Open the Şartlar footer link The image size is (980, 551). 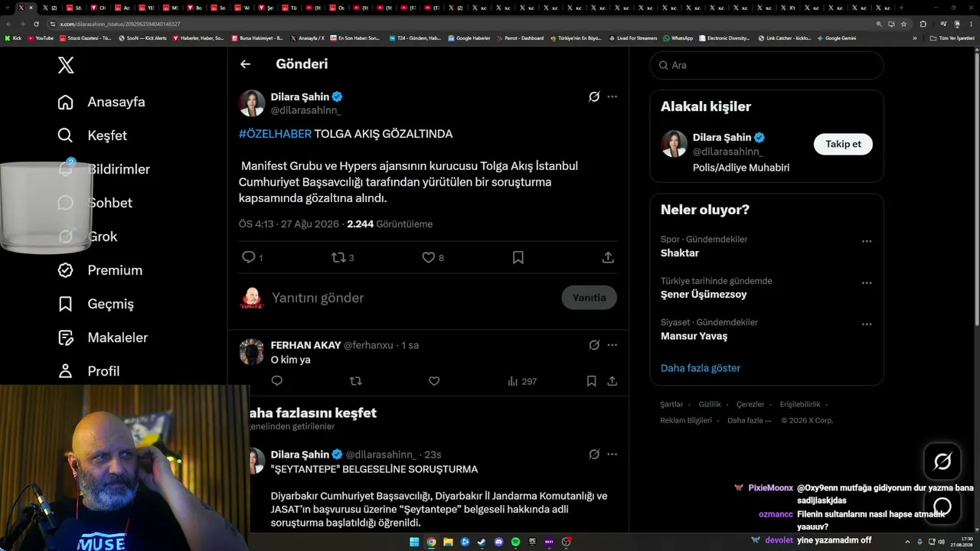click(671, 404)
